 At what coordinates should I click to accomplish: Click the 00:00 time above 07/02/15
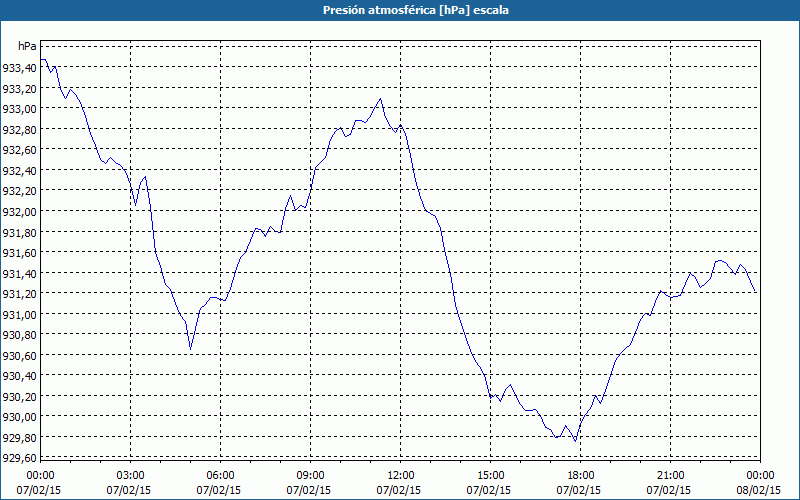click(x=40, y=476)
